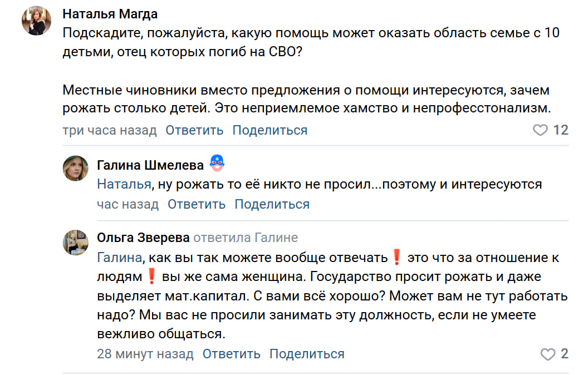This screenshot has width=588, height=375.
Task: Open the Наталья Магда author name
Action: coord(110,14)
